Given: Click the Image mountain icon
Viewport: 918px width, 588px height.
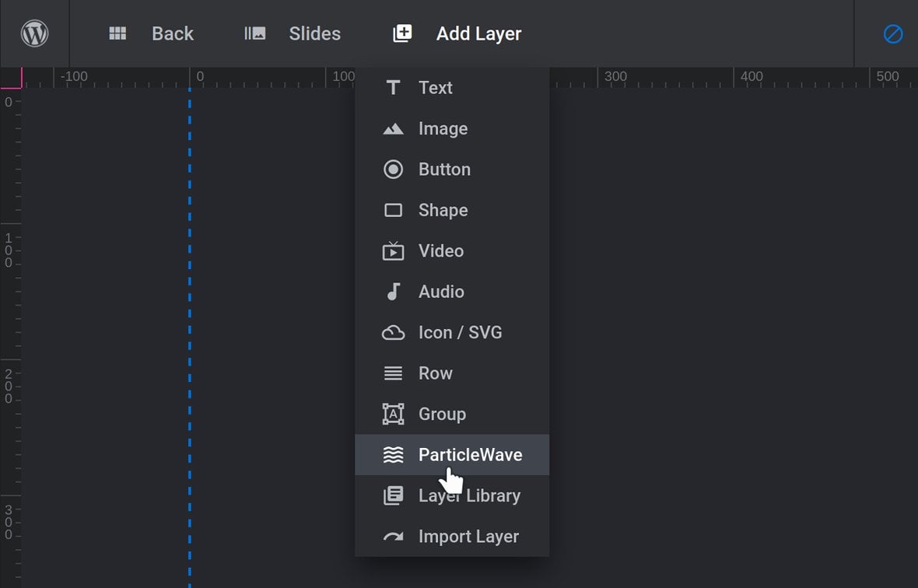Looking at the screenshot, I should click(x=393, y=128).
